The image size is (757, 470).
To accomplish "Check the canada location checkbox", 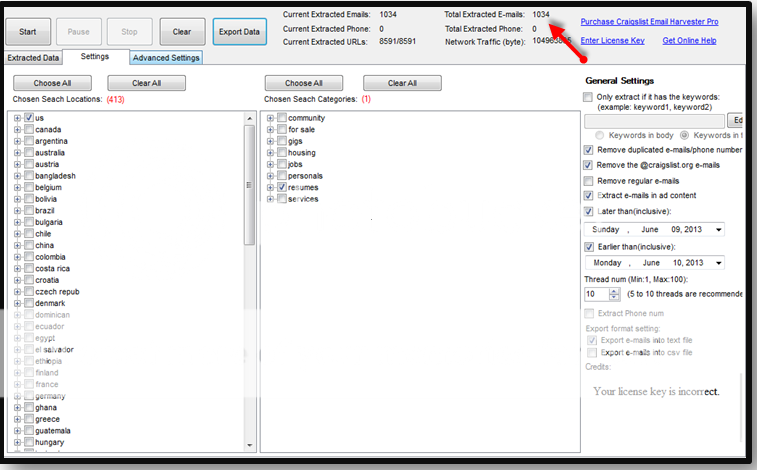I will click(29, 129).
